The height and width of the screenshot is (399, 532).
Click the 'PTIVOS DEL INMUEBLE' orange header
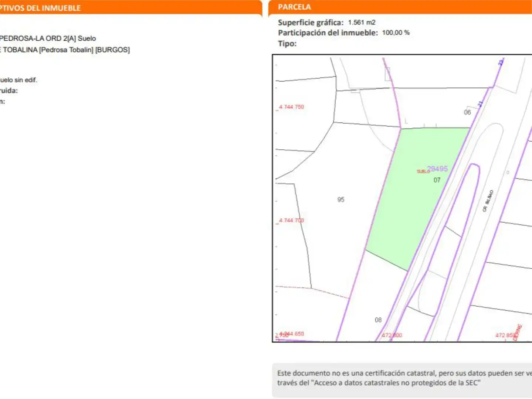40,8
